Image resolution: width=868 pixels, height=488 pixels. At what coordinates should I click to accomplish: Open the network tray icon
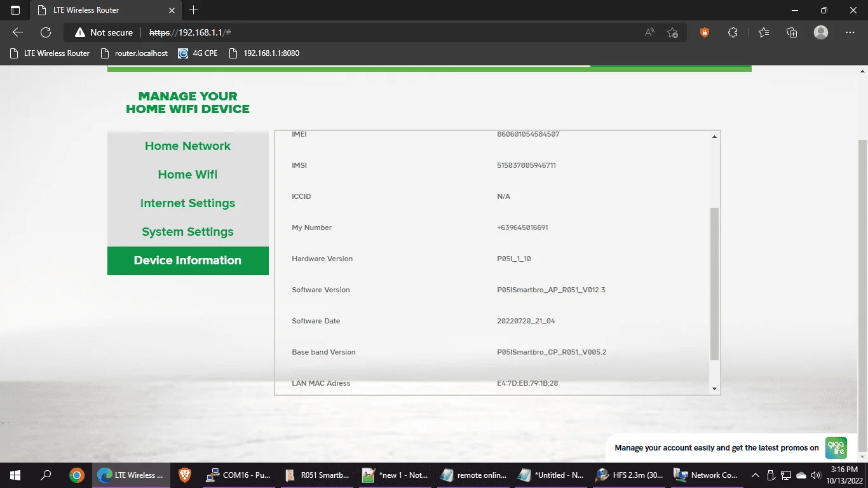click(786, 475)
